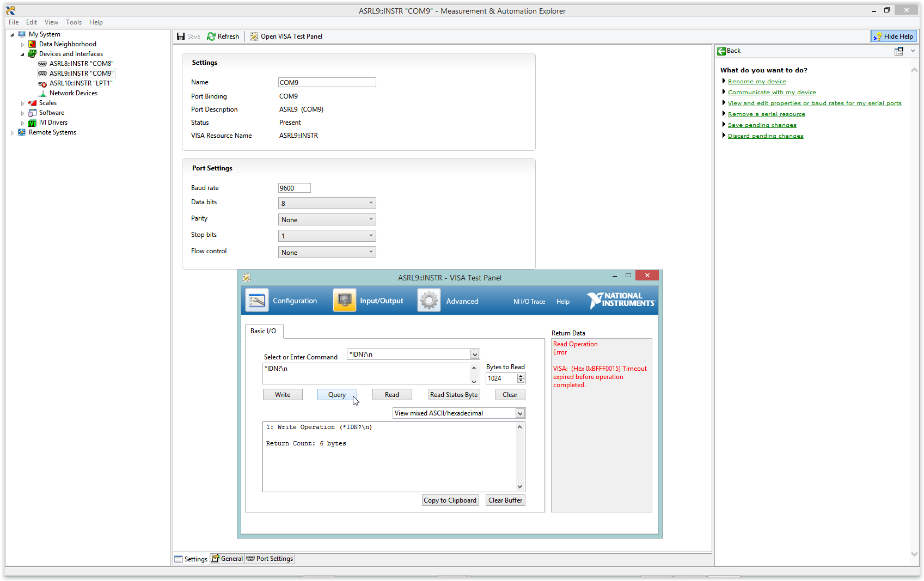The width and height of the screenshot is (924, 581).
Task: Expand the Data Neighborhood node
Action: click(22, 44)
